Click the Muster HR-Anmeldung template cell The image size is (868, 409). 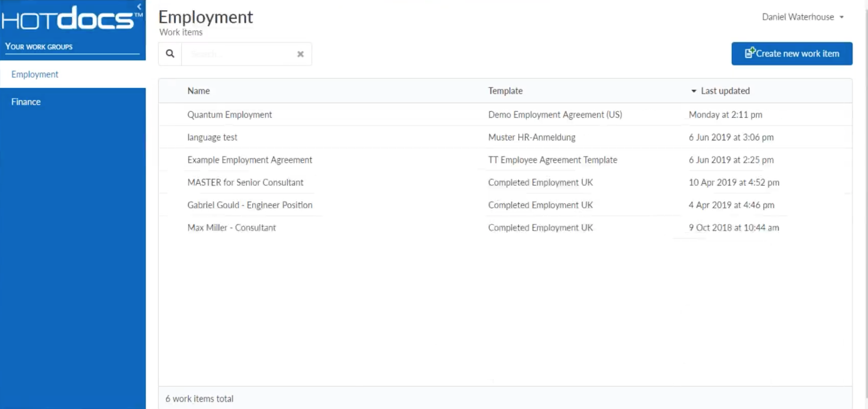pos(532,137)
